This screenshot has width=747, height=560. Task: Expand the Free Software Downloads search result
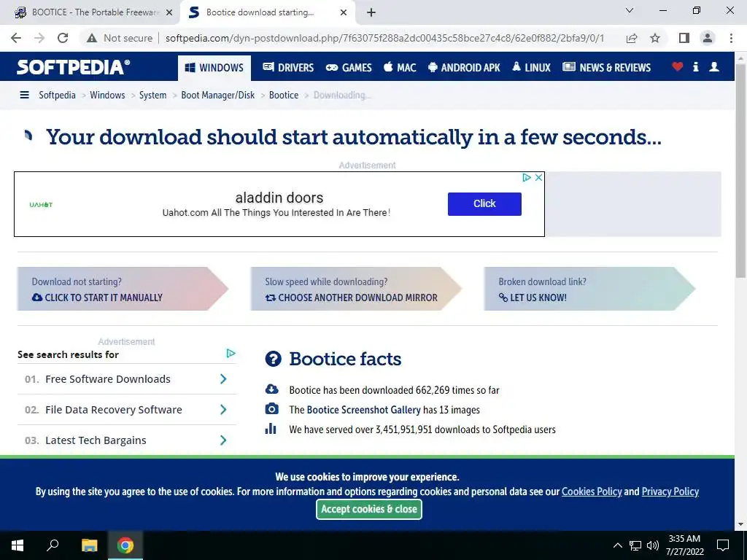click(127, 379)
